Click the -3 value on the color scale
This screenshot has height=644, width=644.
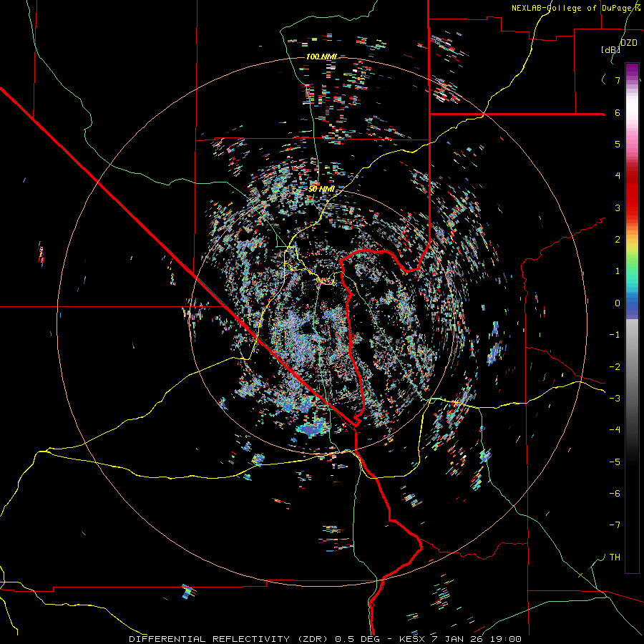615,399
